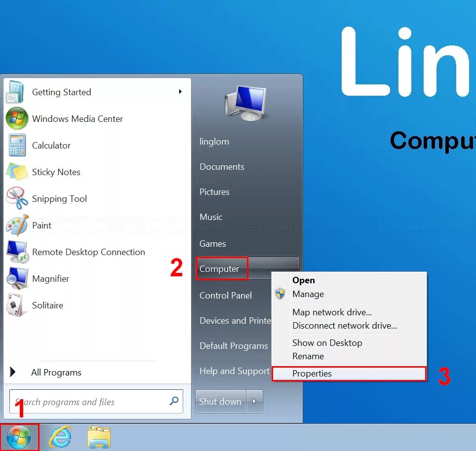This screenshot has width=476, height=451.
Task: Click the Search programs and files box
Action: [96, 401]
